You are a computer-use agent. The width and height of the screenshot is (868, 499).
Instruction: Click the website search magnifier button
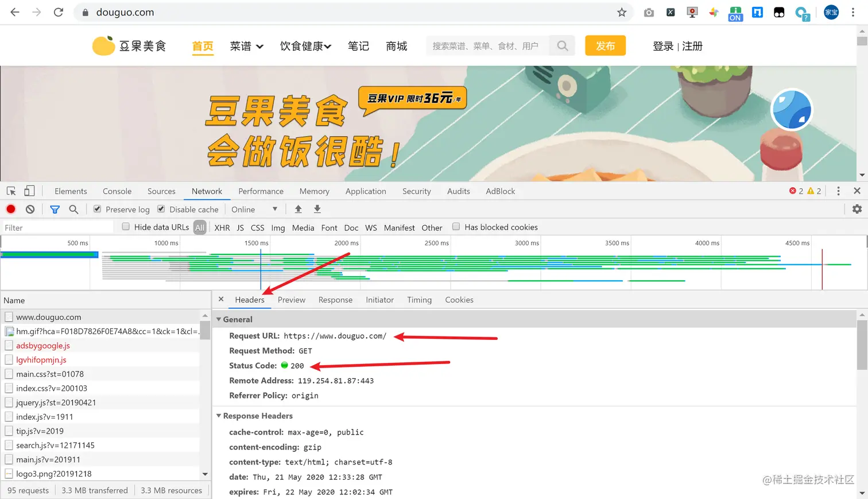click(563, 45)
